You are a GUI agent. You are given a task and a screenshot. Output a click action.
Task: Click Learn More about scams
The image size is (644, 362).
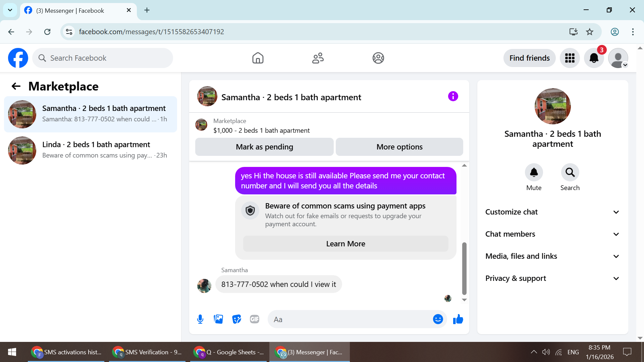tap(345, 244)
